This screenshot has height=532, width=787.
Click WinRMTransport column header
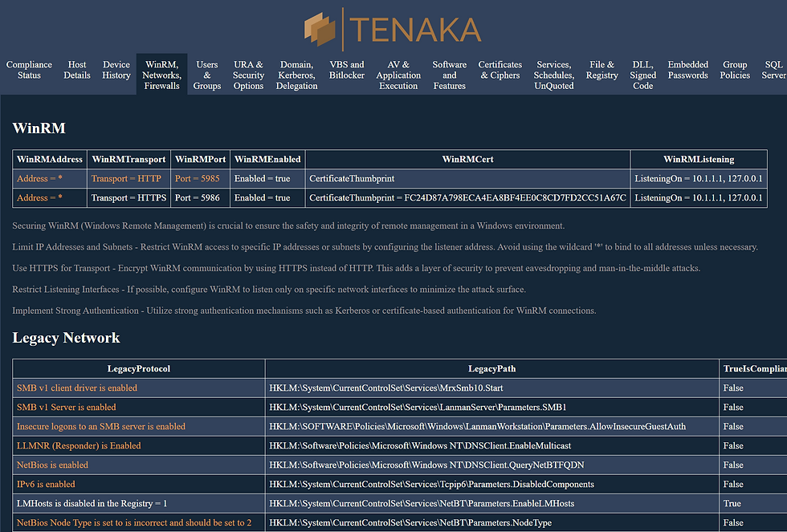point(128,159)
